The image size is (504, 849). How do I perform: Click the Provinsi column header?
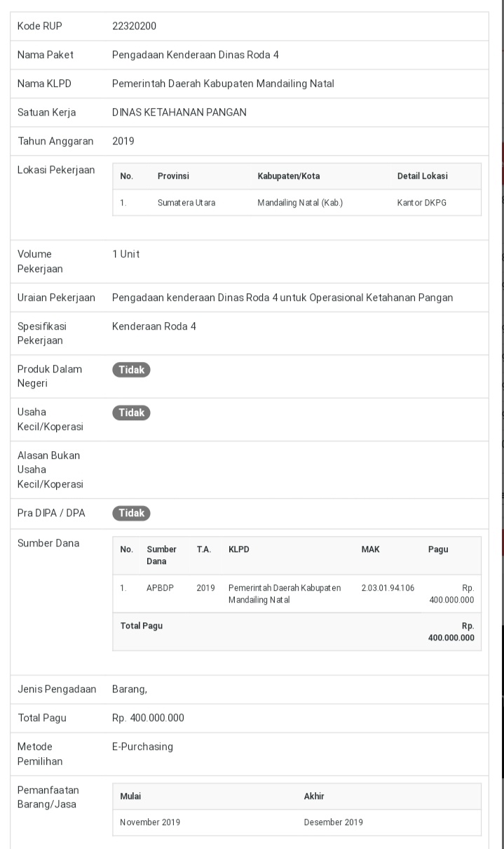(173, 176)
